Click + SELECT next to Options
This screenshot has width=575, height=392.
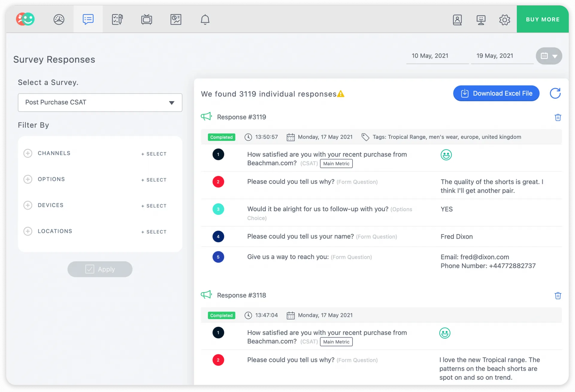(154, 180)
